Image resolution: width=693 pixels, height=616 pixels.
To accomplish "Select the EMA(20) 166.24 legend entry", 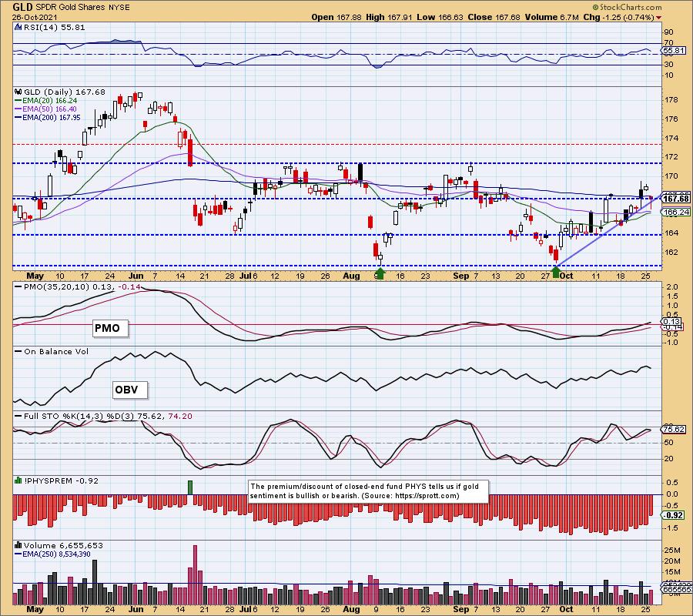I will click(x=46, y=101).
